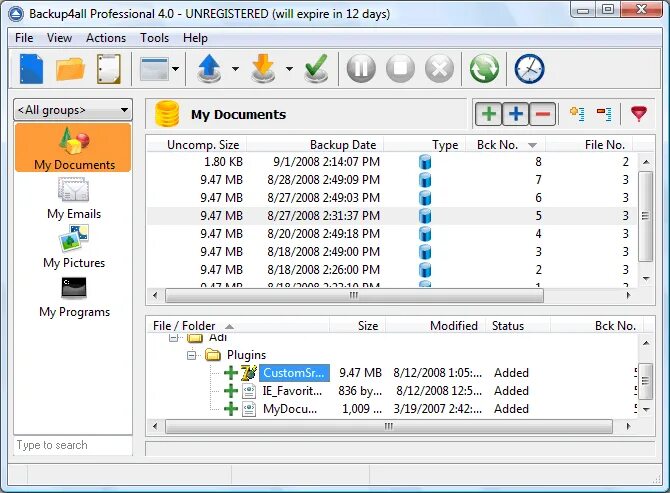The width and height of the screenshot is (670, 493).
Task: Open the File menu
Action: (24, 38)
